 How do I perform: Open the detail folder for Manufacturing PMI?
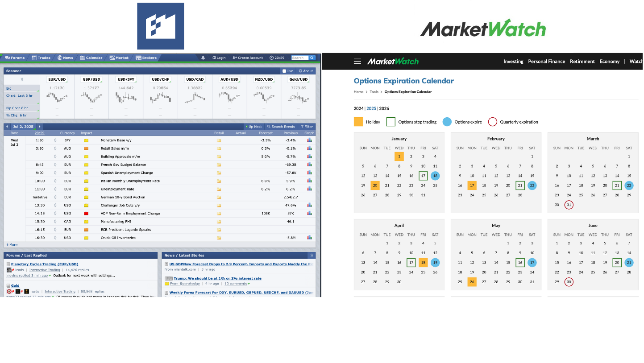click(219, 222)
